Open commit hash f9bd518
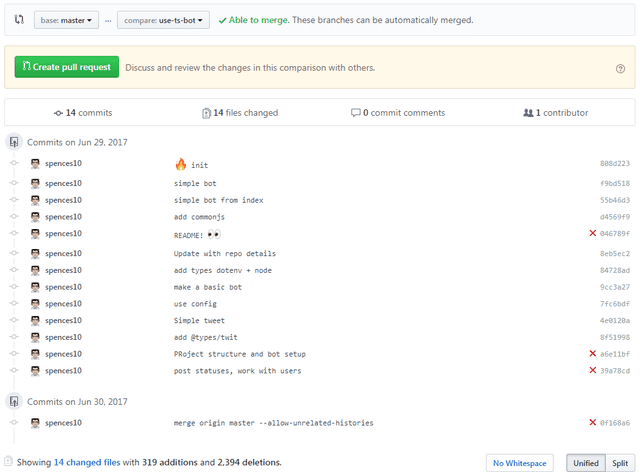 [x=615, y=184]
